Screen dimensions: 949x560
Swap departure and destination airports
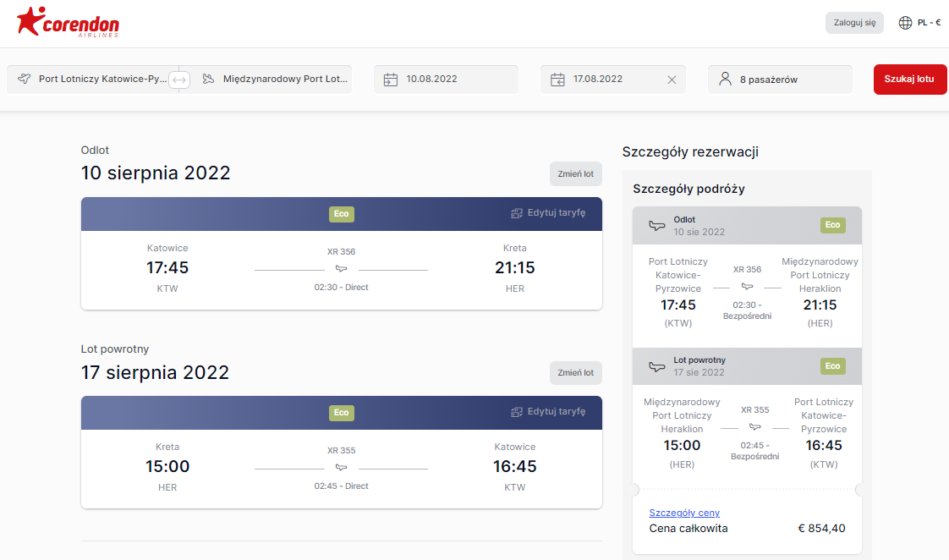[x=179, y=80]
